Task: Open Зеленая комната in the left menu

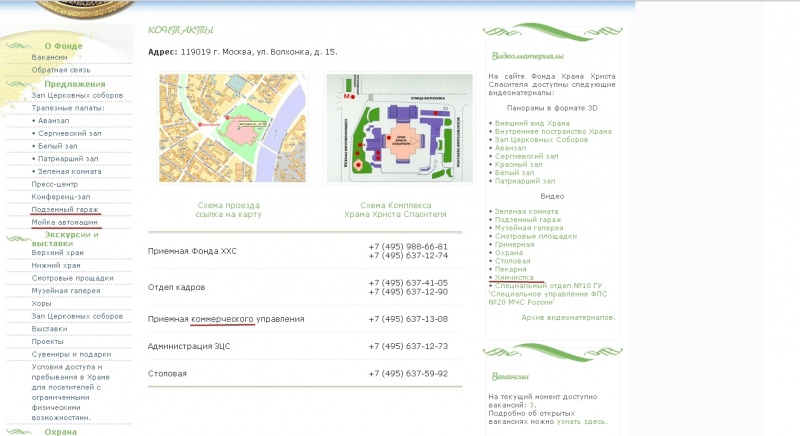Action: (x=69, y=171)
